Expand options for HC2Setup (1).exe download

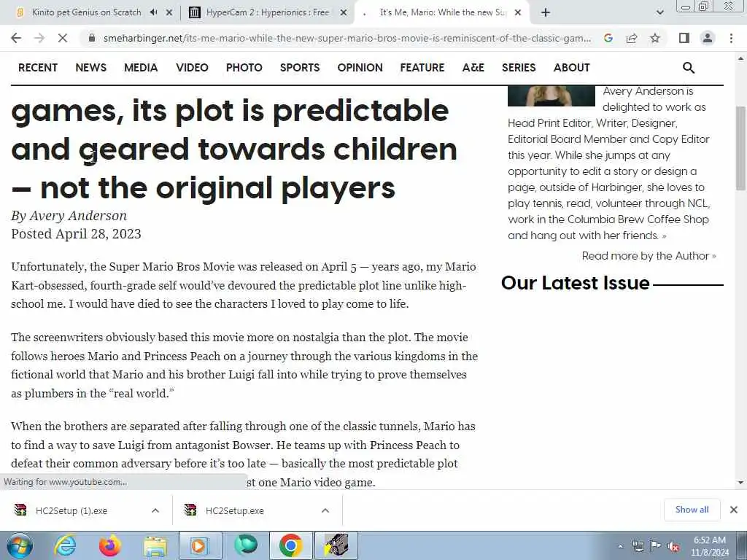pos(155,510)
